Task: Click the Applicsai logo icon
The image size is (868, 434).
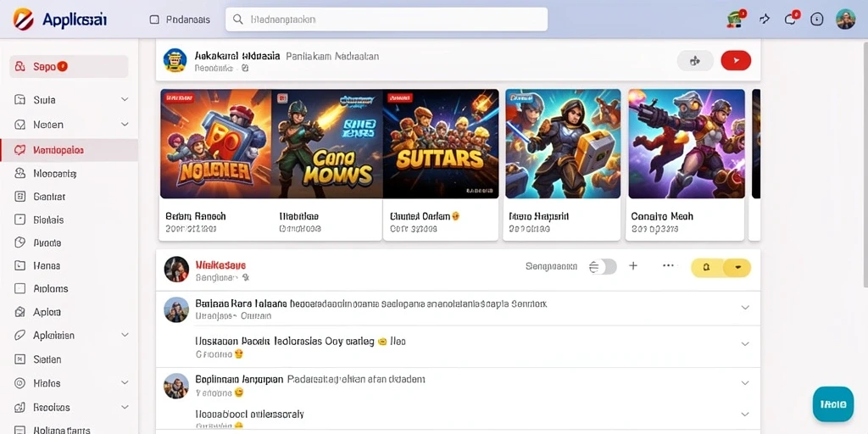Action: (x=23, y=19)
